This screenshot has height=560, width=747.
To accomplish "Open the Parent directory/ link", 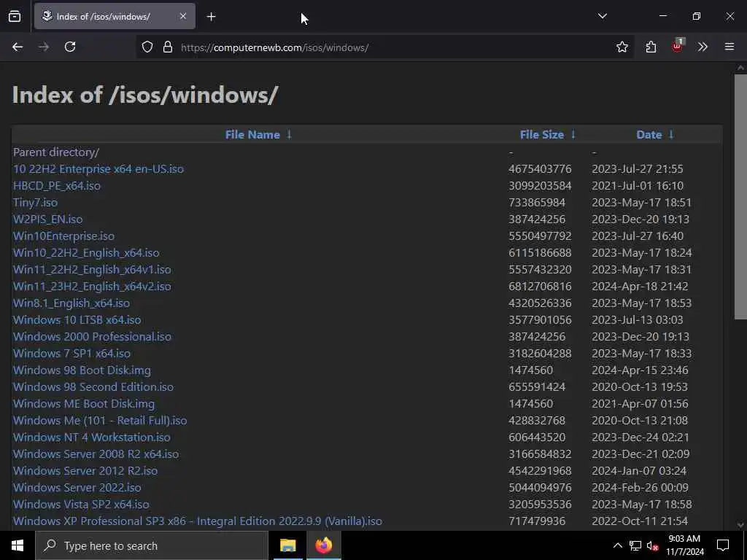I will pyautogui.click(x=56, y=152).
